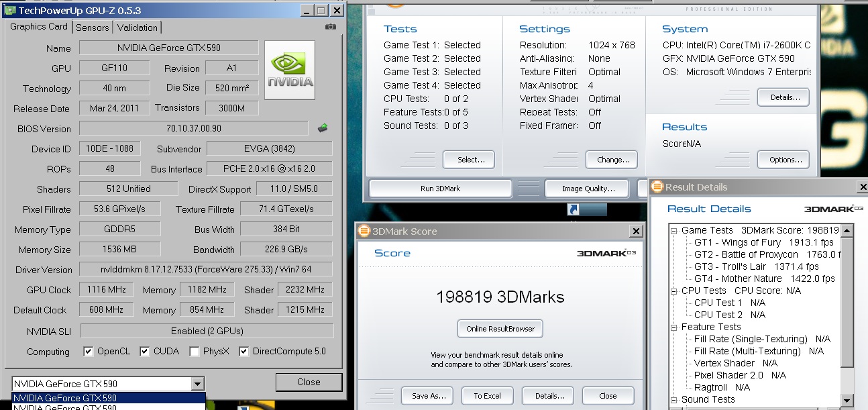
Task: Click Close button in 3DMark Score window
Action: [x=608, y=396]
